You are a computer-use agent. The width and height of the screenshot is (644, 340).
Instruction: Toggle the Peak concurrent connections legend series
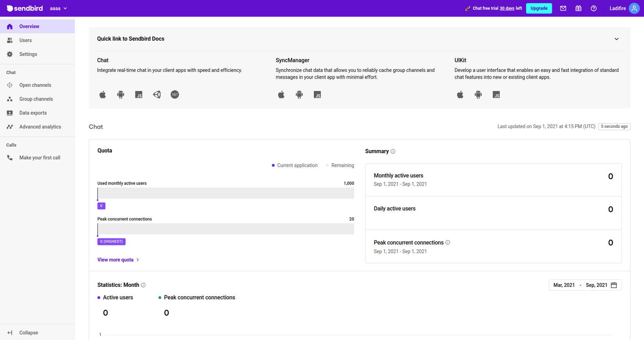coord(197,297)
